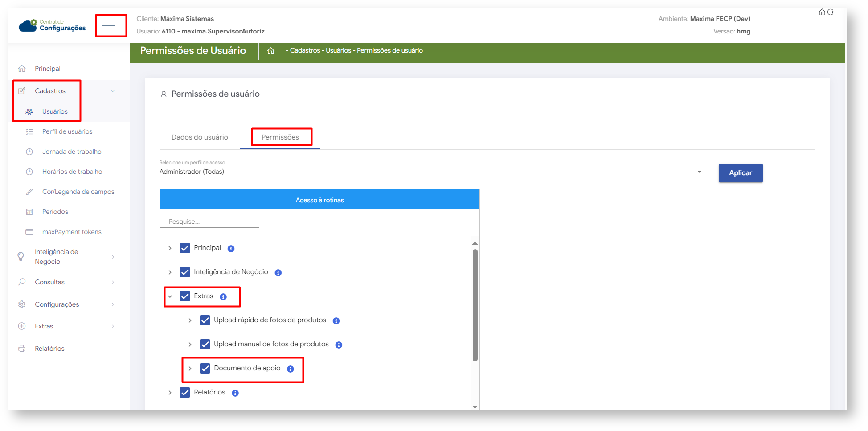Uncheck the Relatórios permission checkbox

tap(185, 392)
